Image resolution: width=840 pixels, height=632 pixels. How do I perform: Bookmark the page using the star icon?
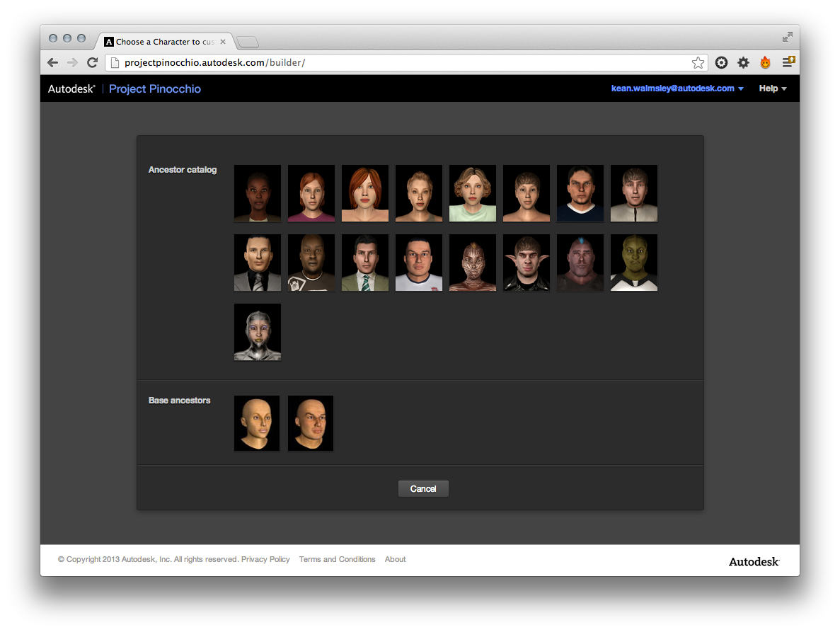tap(698, 63)
